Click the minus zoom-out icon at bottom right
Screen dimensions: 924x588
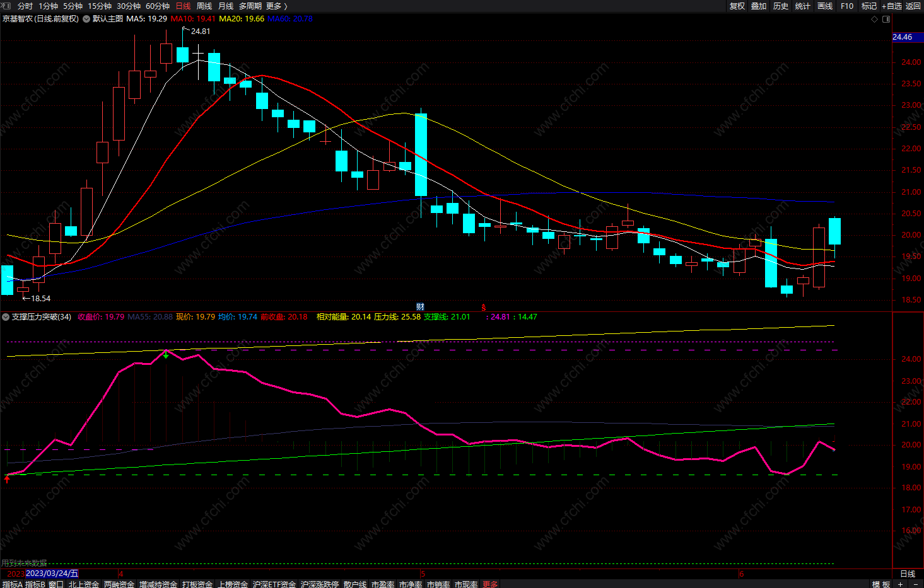click(x=915, y=584)
